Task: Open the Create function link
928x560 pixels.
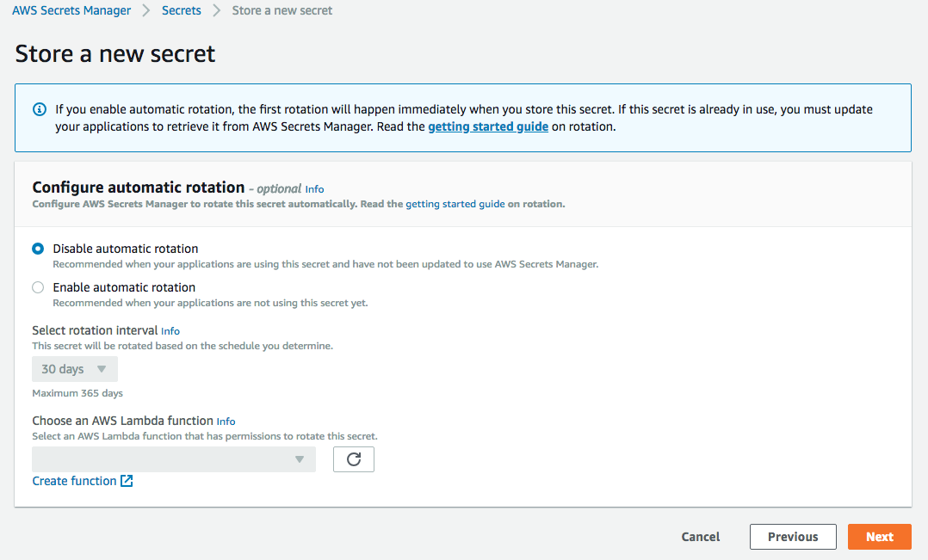Action: [74, 481]
